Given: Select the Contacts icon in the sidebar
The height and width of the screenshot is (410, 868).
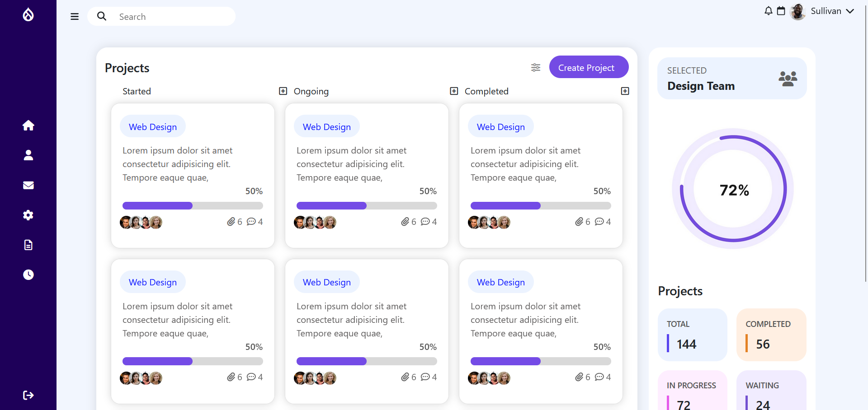Looking at the screenshot, I should point(28,155).
